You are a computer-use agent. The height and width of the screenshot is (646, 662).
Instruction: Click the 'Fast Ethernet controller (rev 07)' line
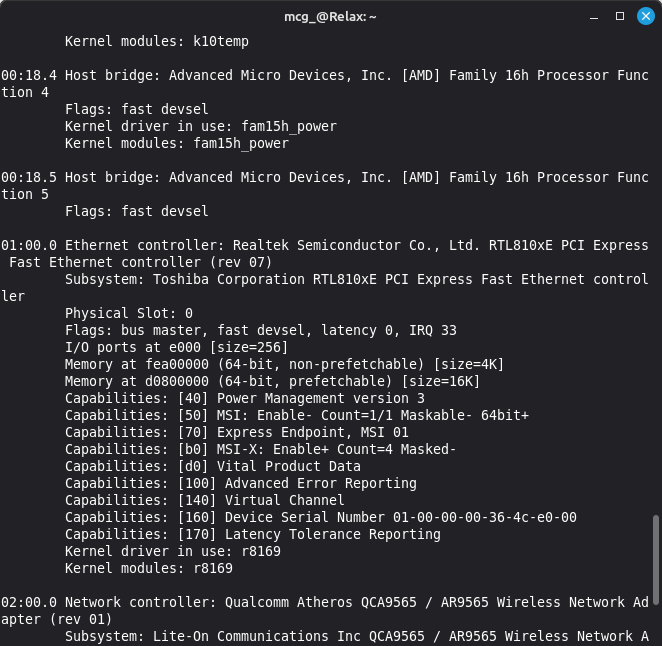click(141, 263)
